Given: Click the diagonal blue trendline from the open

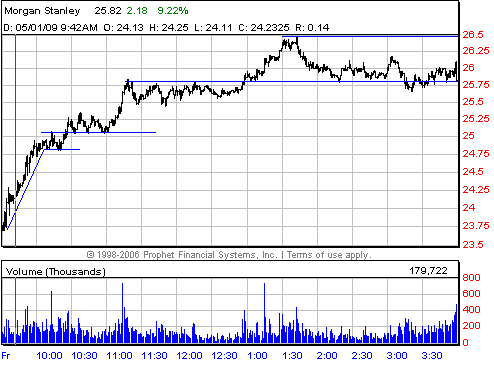Looking at the screenshot, I should 26,190.
